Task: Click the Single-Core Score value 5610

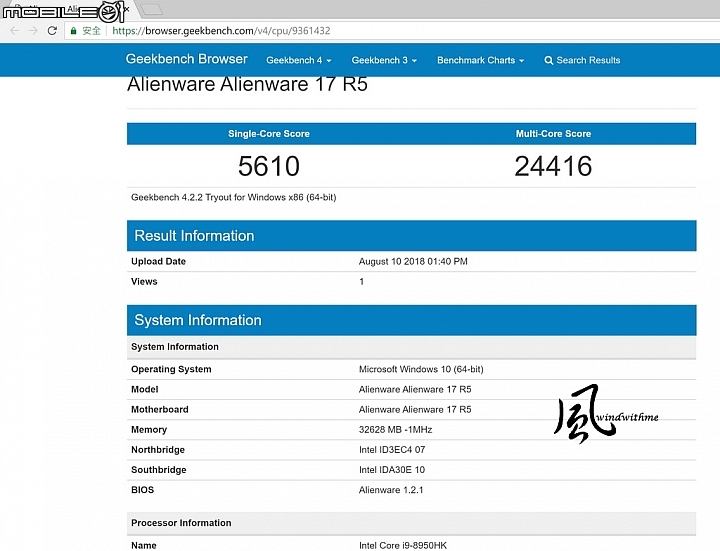Action: [x=269, y=166]
